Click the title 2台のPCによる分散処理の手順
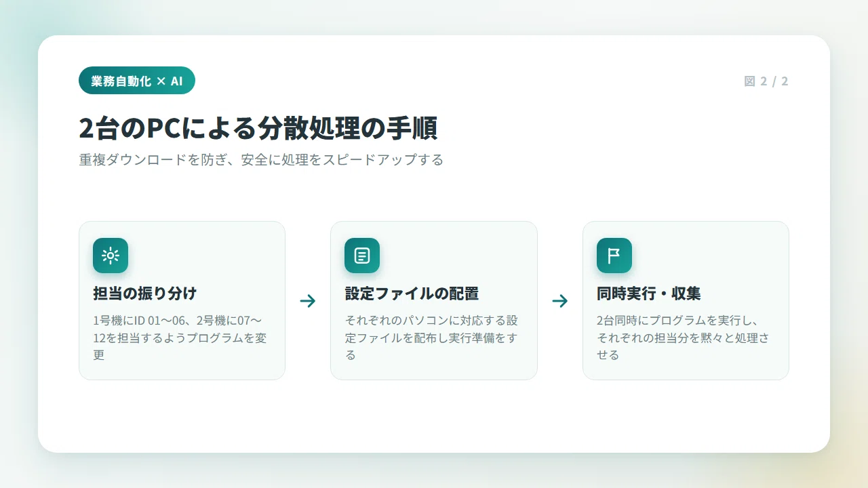Image resolution: width=868 pixels, height=488 pixels. 258,128
